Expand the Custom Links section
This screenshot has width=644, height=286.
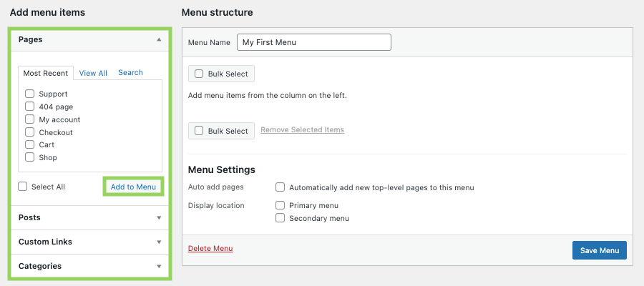pos(159,242)
